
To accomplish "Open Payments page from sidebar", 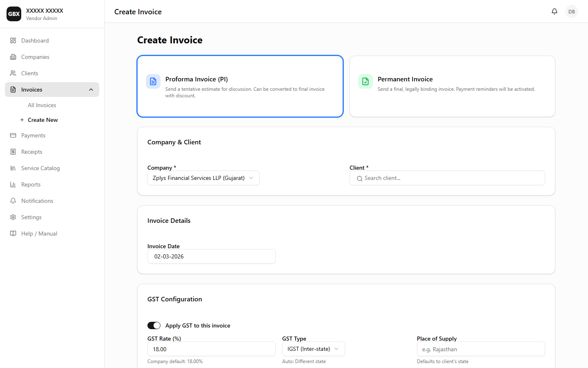I will (x=52, y=135).
